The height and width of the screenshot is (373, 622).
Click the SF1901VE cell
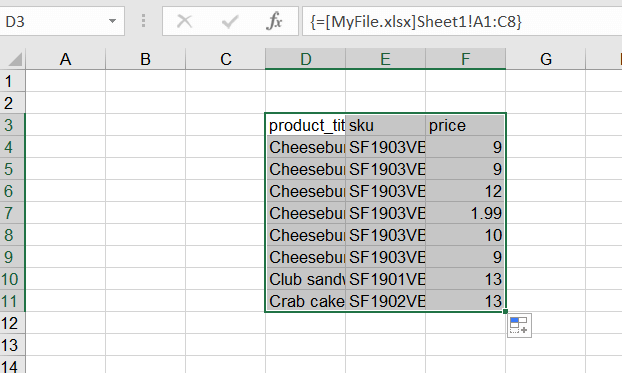386,279
